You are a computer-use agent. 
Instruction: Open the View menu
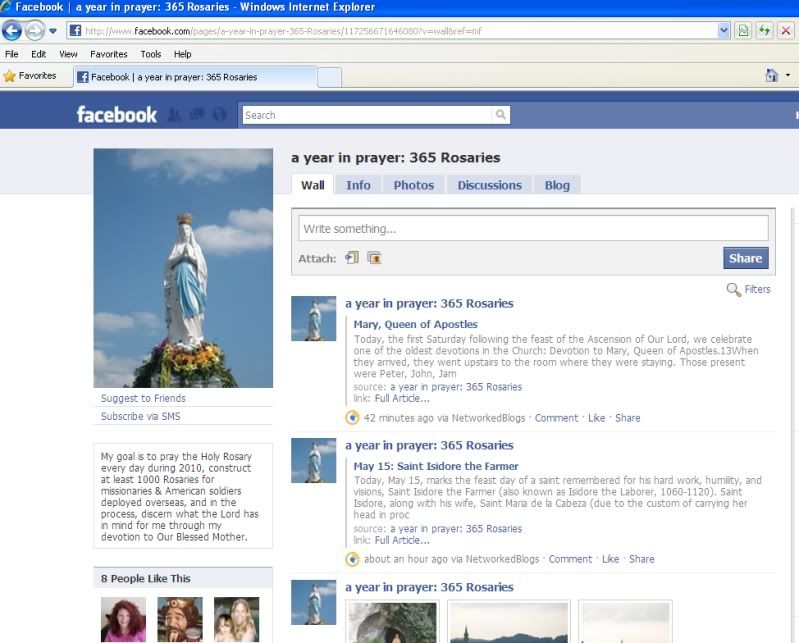click(x=68, y=54)
